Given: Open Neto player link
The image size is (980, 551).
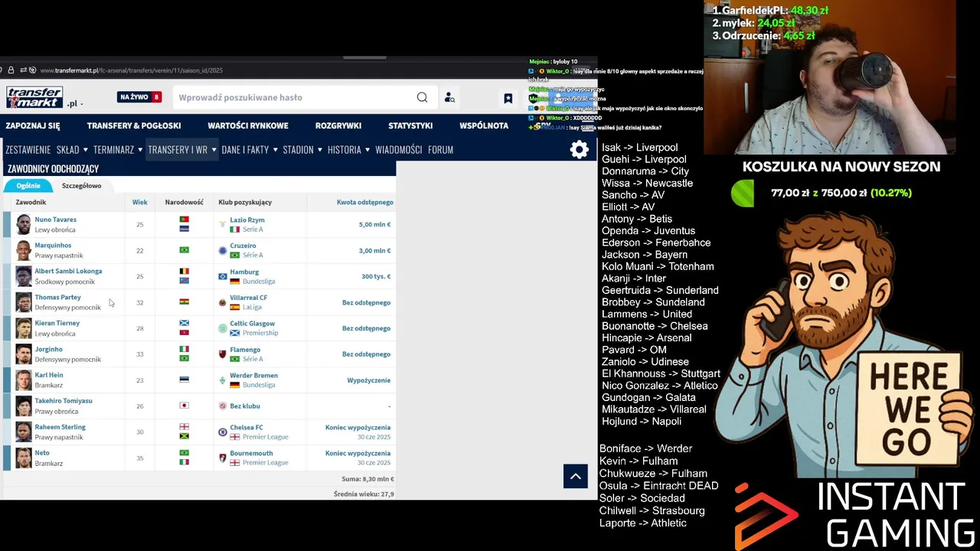Looking at the screenshot, I should 42,453.
